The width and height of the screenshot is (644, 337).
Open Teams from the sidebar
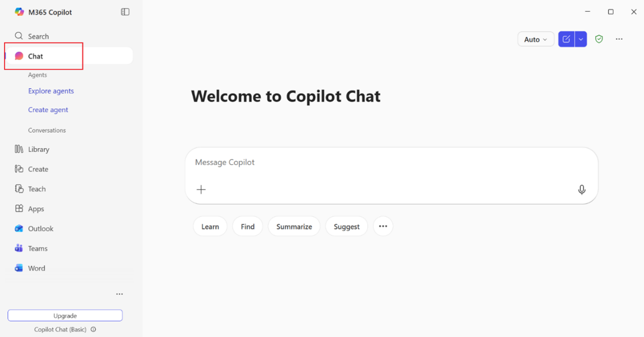pos(19,248)
